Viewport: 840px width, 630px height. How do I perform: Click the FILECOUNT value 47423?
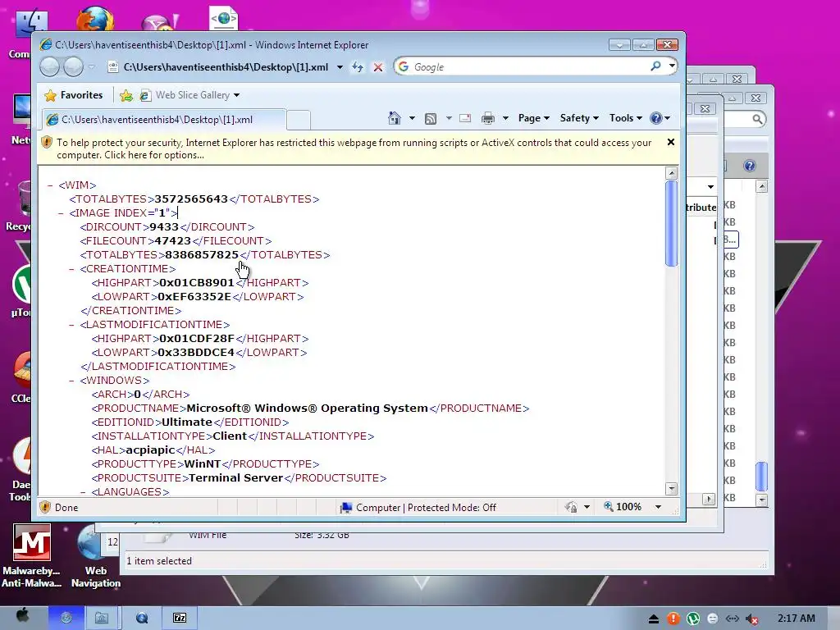172,241
